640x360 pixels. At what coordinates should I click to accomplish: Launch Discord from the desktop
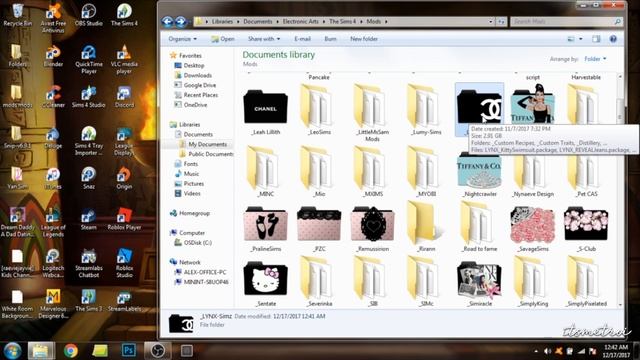click(124, 97)
